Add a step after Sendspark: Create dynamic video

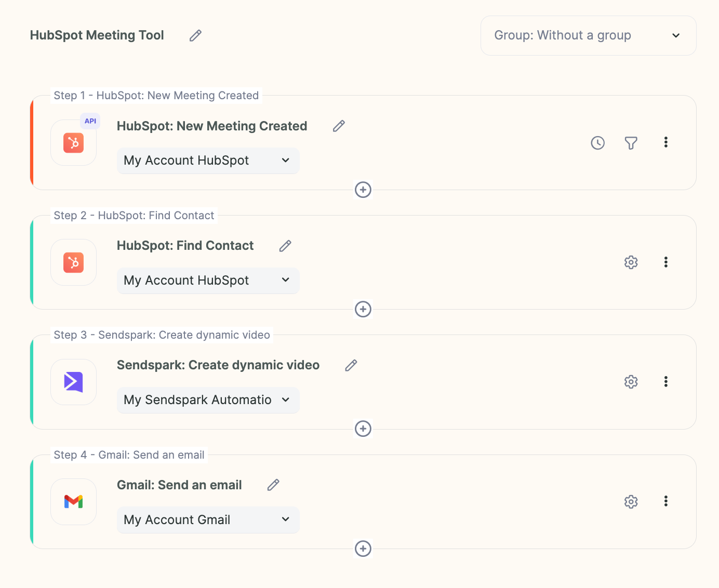click(x=363, y=429)
